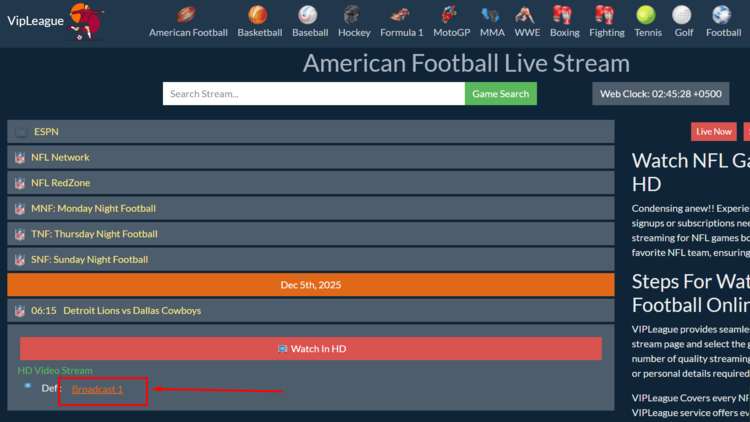This screenshot has height=422, width=750.
Task: Click the Formula 1 race car icon
Action: (x=399, y=15)
